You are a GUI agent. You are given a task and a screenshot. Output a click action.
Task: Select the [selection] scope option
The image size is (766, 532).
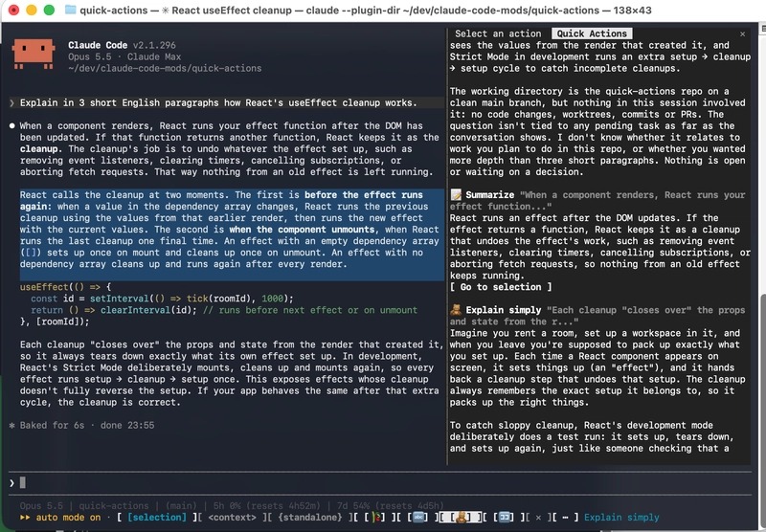coord(157,518)
